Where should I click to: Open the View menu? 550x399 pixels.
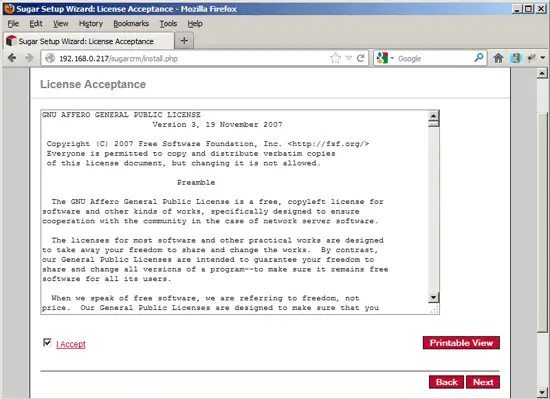(61, 23)
